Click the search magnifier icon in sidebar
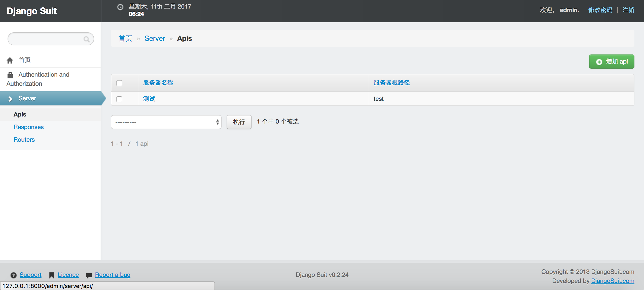644x290 pixels. pos(86,39)
